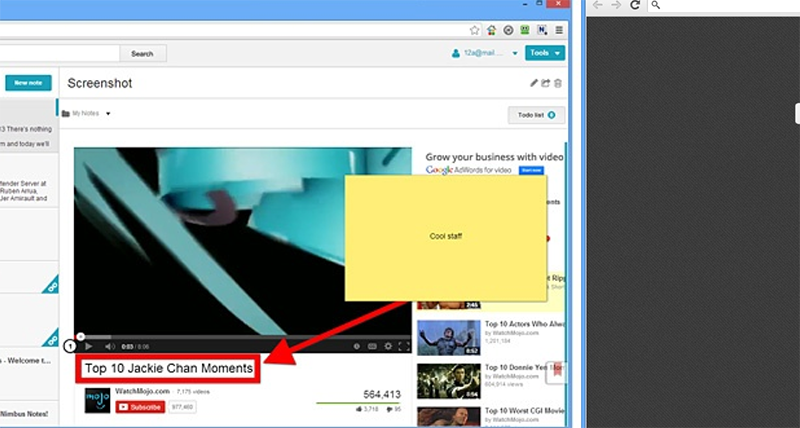Screen dimensions: 800x428
Task: Edit the Screenshot note with pencil icon
Action: (x=534, y=83)
